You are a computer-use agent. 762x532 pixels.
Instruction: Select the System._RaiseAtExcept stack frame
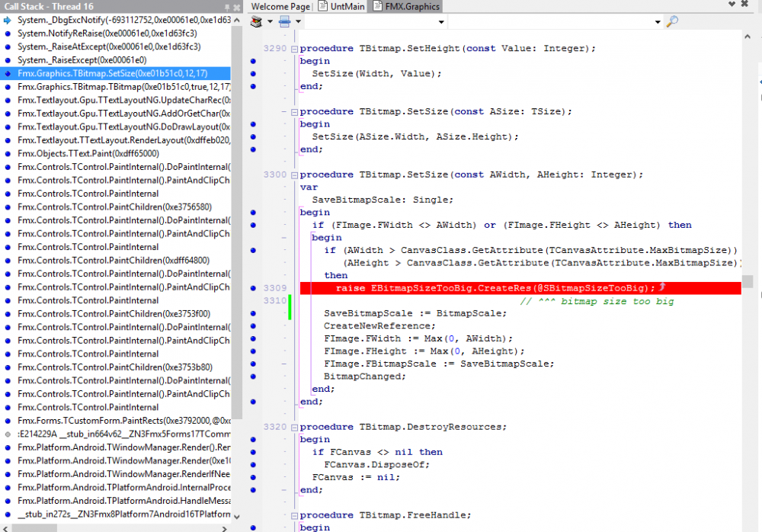coord(116,46)
